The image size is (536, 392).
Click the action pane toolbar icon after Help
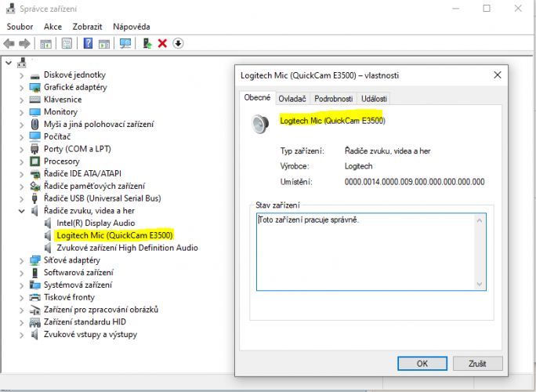coord(104,43)
